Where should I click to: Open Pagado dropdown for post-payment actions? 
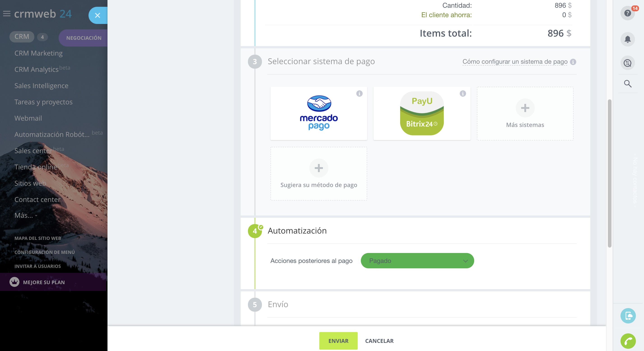(x=417, y=261)
